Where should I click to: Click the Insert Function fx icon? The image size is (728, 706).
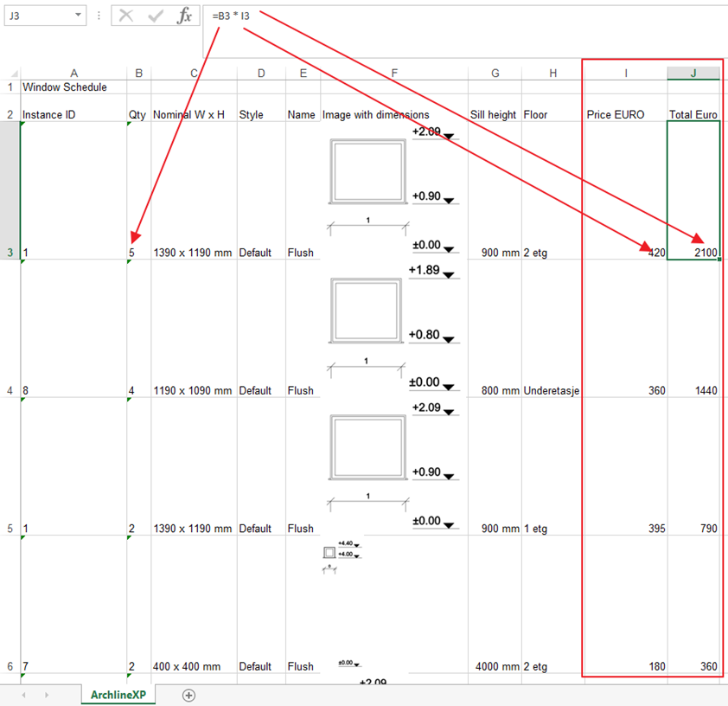coord(184,16)
